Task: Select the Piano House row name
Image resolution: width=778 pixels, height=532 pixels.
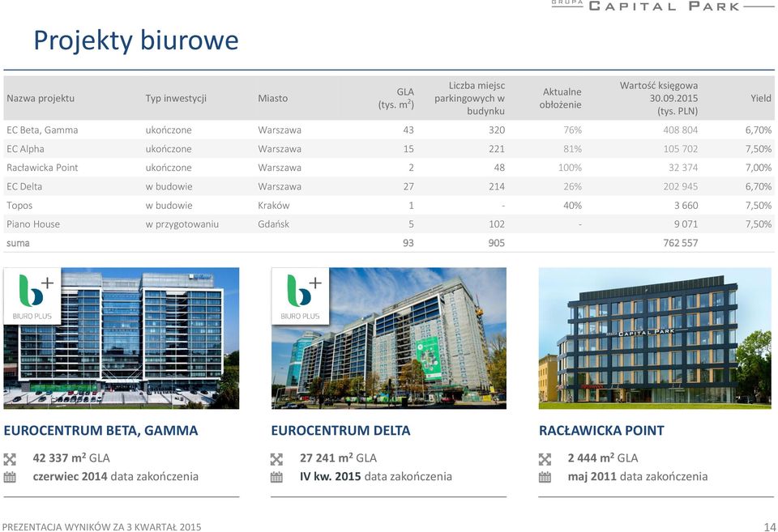Action: click(33, 224)
